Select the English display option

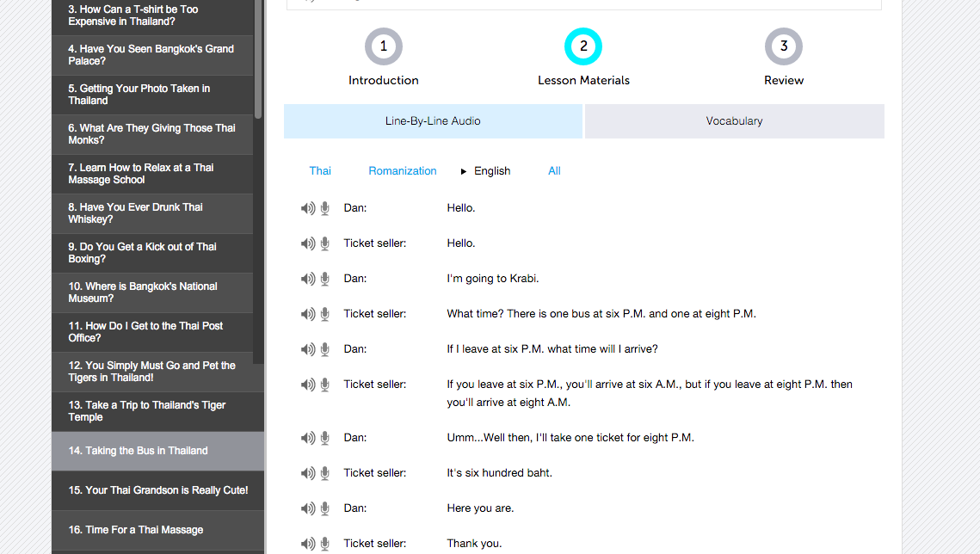[x=492, y=171]
